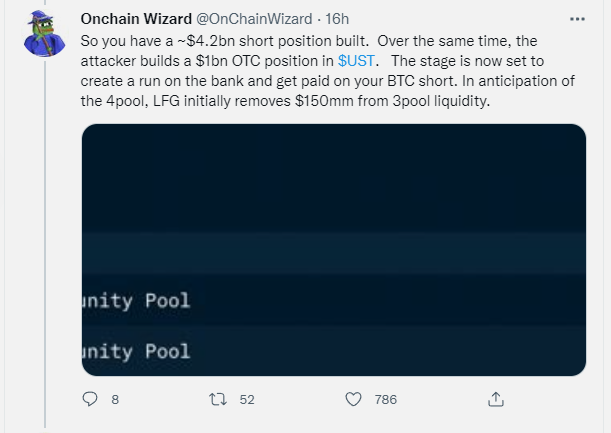Click tweet line mentioning $4.2bn short position
Image resolution: width=611 pixels, height=433 pixels.
[300, 43]
